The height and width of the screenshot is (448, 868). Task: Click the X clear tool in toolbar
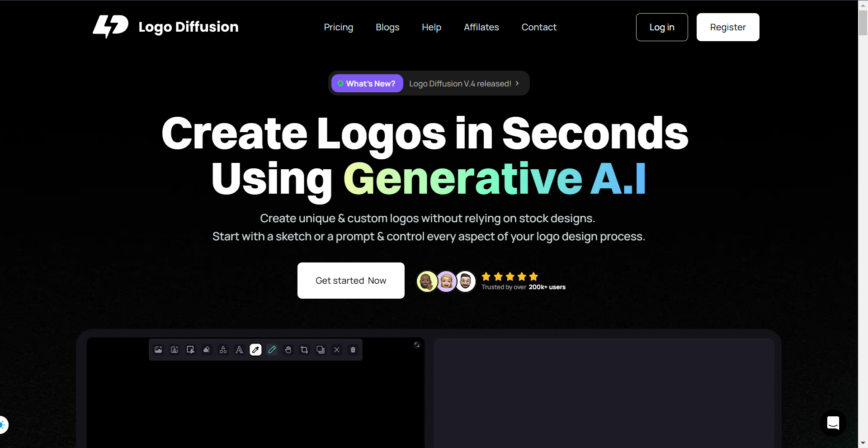(x=337, y=350)
